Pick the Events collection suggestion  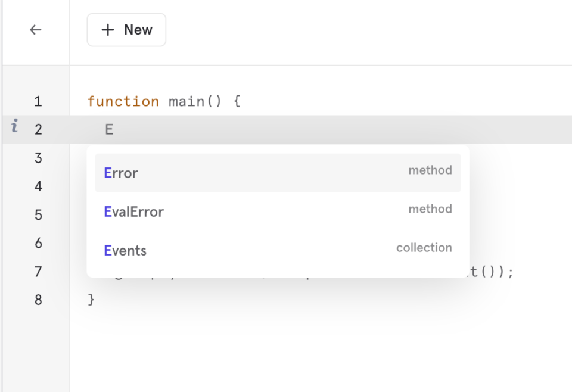(x=125, y=250)
